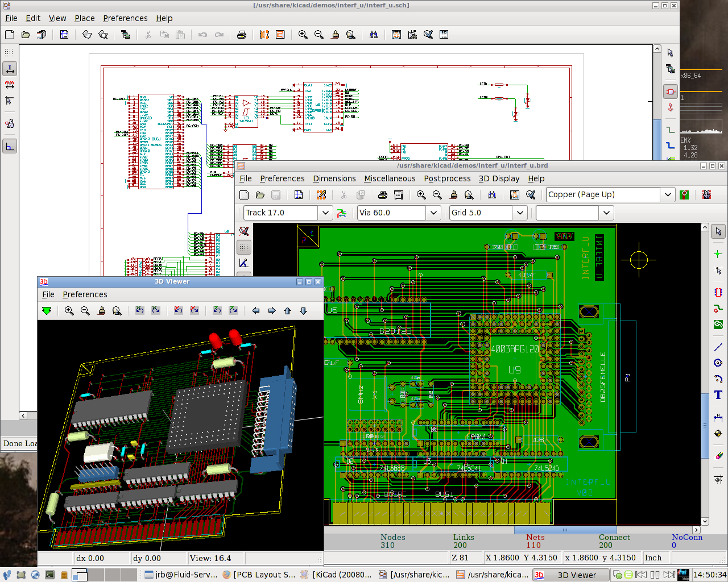Open the schematic hierarchy navigator icon
This screenshot has height=582, width=728.
point(125,35)
